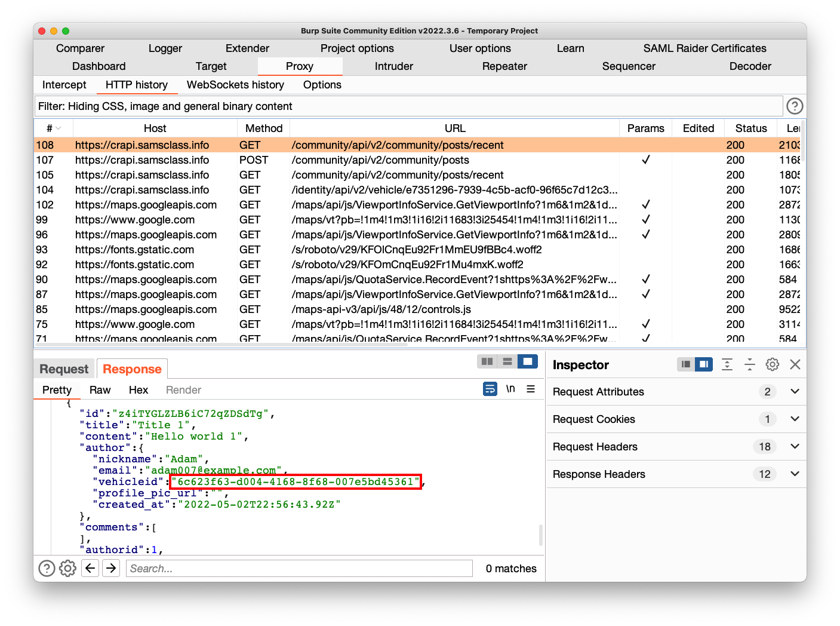
Task: Collapse all Inspector sections icon
Action: [x=750, y=364]
